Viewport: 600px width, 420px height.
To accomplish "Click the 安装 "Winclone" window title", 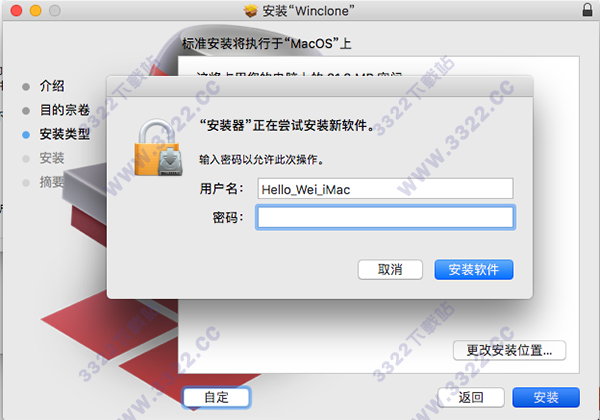I will 308,11.
